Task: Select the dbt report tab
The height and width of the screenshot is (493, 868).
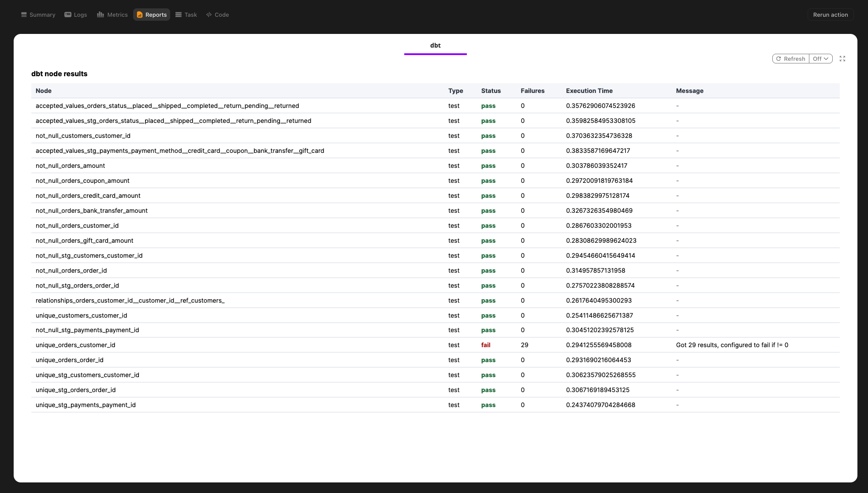Action: click(x=435, y=45)
